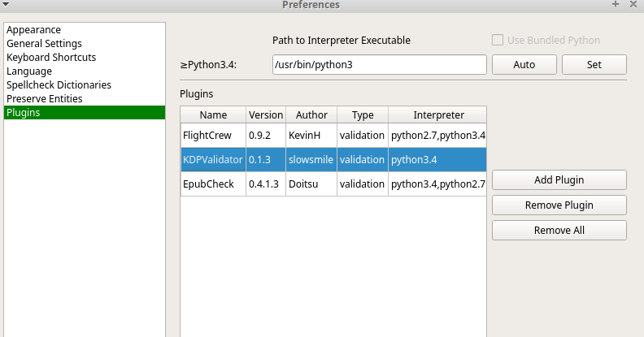
Task: Toggle Use Bundled Python checkbox
Action: click(498, 40)
